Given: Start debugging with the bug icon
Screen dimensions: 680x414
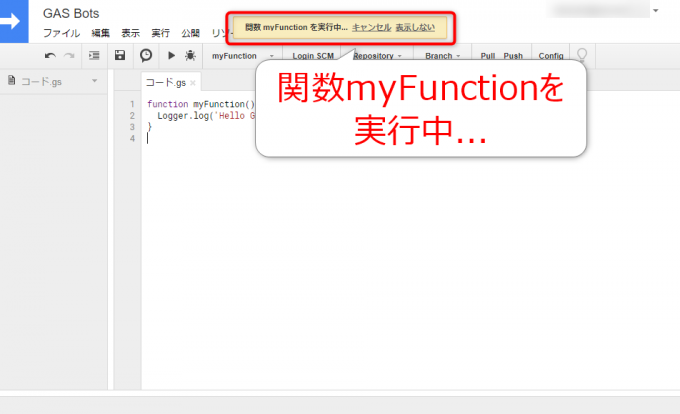Looking at the screenshot, I should (x=190, y=56).
